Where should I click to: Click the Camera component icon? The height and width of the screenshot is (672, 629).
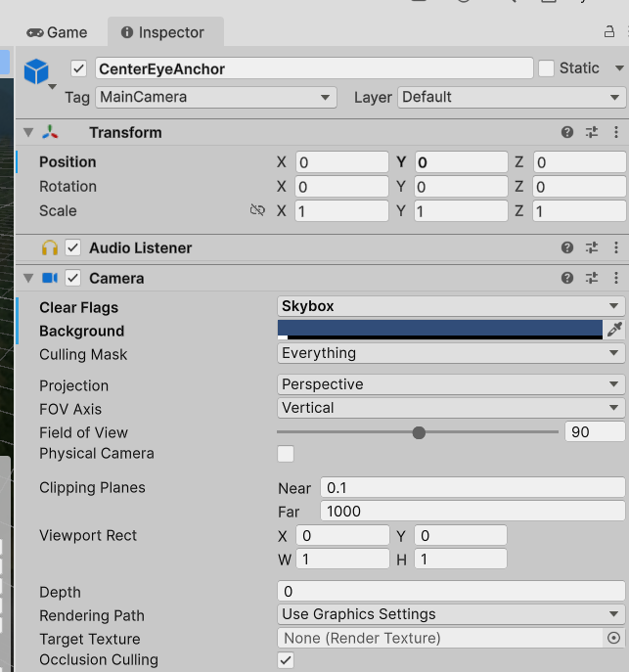tap(50, 278)
